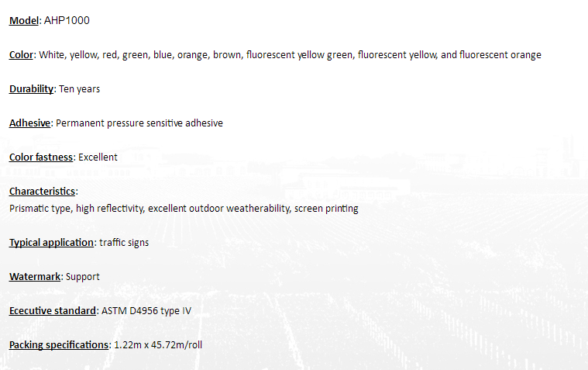The height and width of the screenshot is (370, 588).
Task: Click the Ten years durability value
Action: point(80,89)
